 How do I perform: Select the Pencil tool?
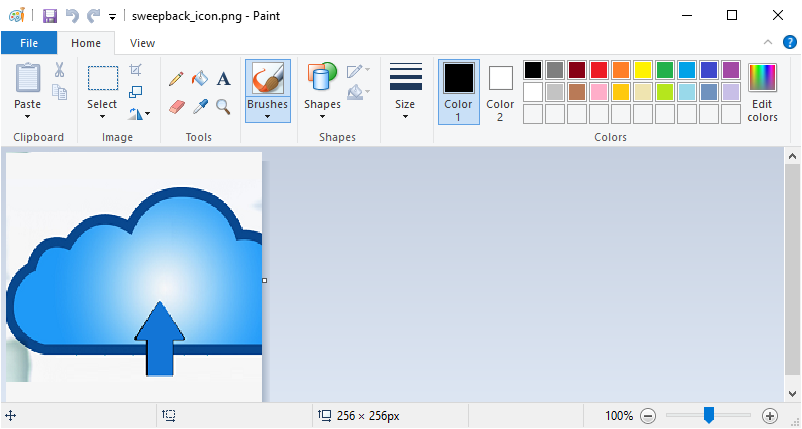pyautogui.click(x=176, y=79)
